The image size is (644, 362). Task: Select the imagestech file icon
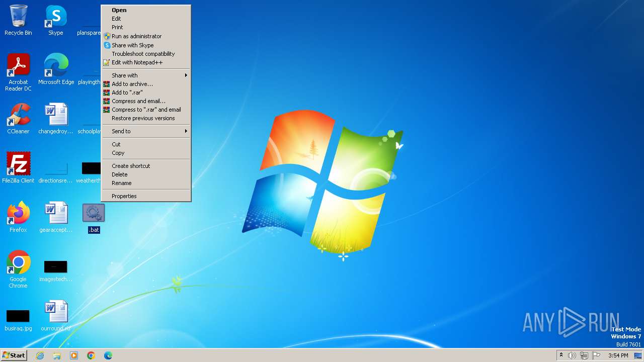click(x=56, y=270)
